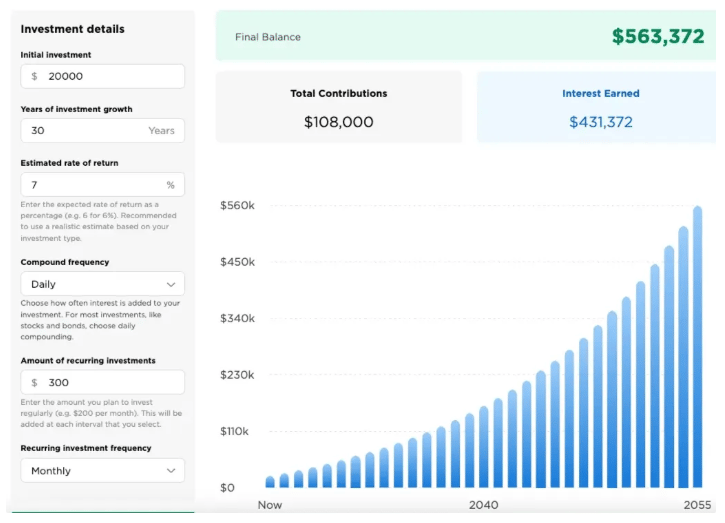725x523 pixels.
Task: Click the first chart bar above Now
Action: point(270,481)
